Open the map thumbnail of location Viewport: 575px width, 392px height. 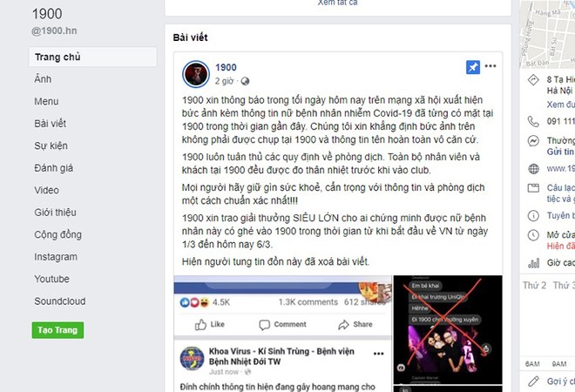(547, 34)
